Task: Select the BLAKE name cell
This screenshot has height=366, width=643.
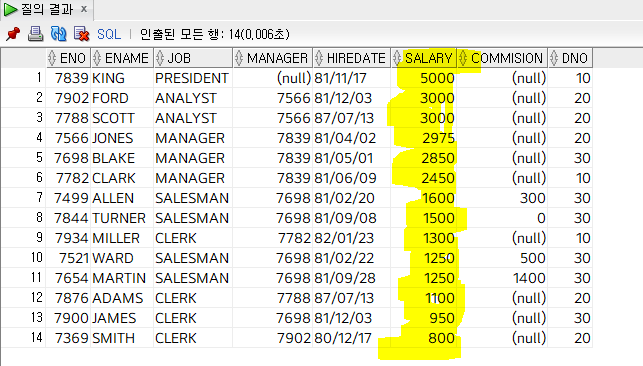Action: click(x=122, y=158)
